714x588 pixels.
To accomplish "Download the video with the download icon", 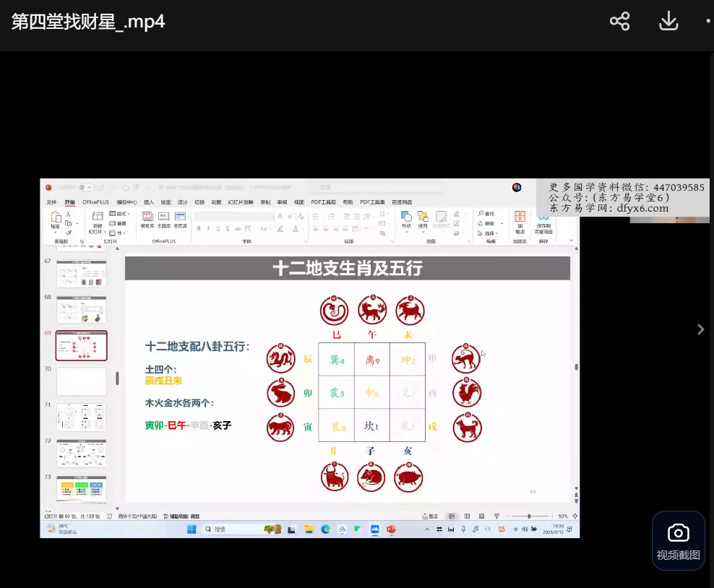I will (x=668, y=22).
